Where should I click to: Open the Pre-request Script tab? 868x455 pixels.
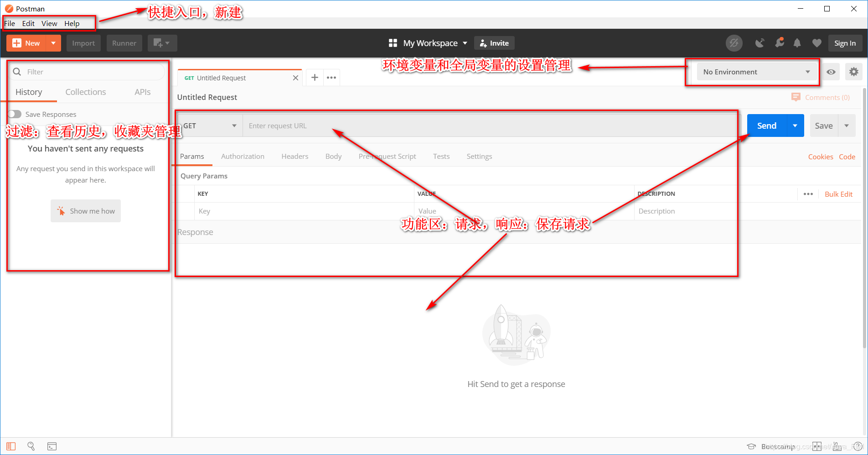pos(387,156)
